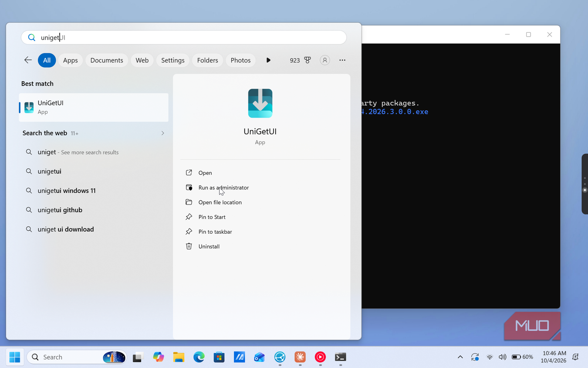Switch to the Apps filter tab
This screenshot has width=588, height=368.
[70, 60]
